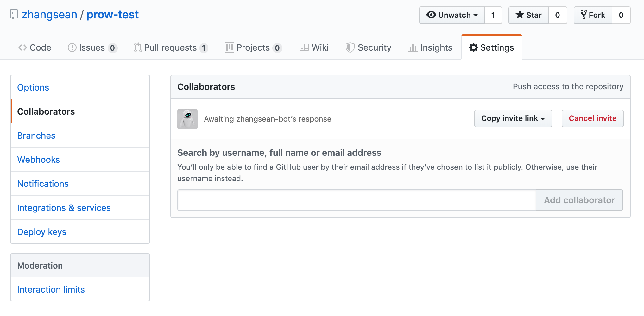Click the Issues exclamation circle icon
This screenshot has width=644, height=316.
coord(72,47)
